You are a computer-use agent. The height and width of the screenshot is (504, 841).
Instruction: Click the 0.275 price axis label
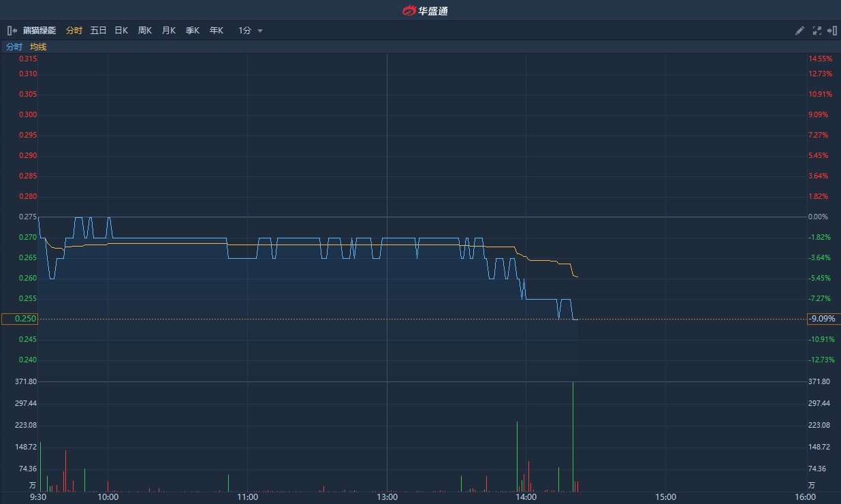point(28,217)
